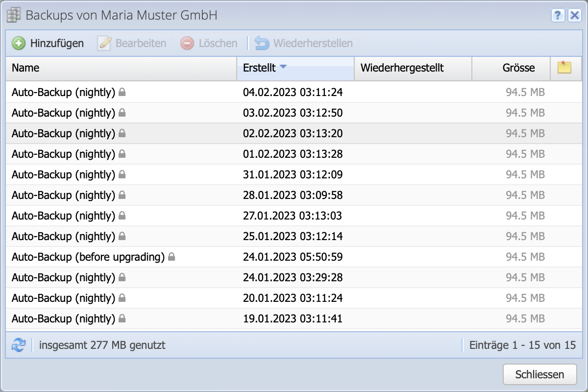
Task: Click the Löschen delete icon
Action: pyautogui.click(x=187, y=43)
